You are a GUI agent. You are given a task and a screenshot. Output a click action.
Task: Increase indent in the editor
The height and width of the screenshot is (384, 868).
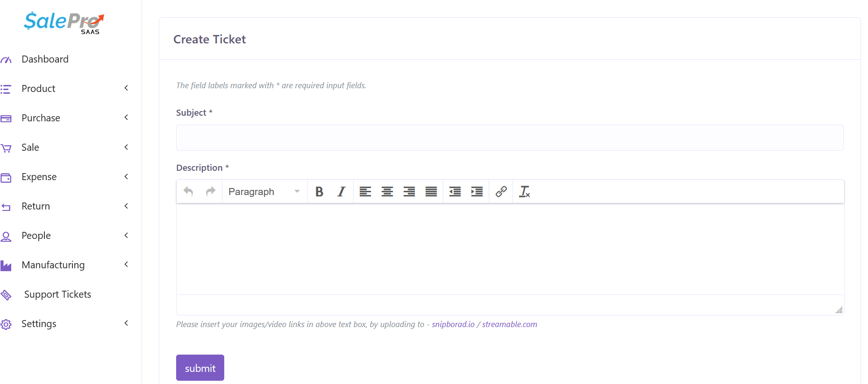477,192
